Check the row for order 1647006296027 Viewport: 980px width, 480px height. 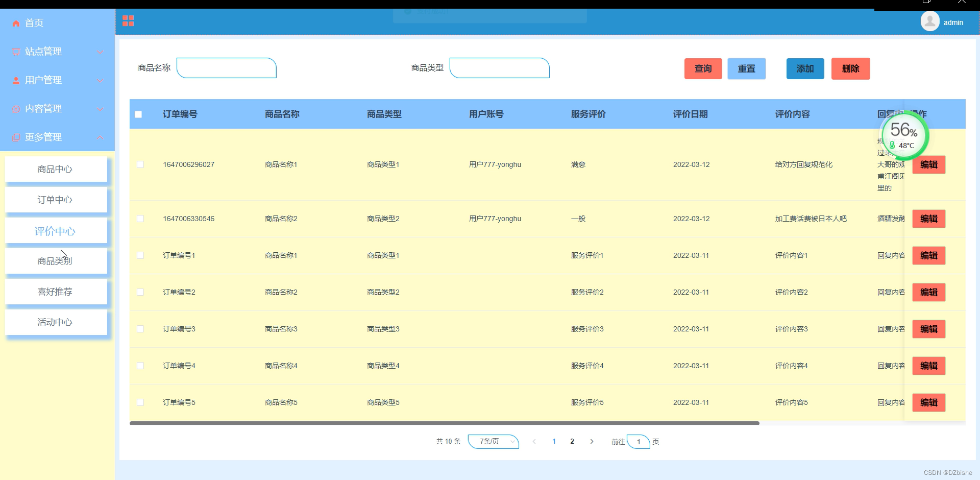click(140, 164)
